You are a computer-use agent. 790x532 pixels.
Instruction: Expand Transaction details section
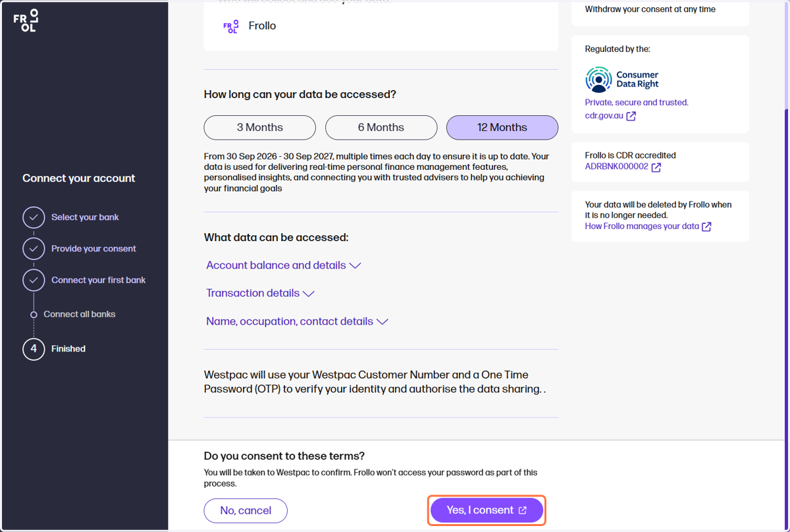click(260, 294)
